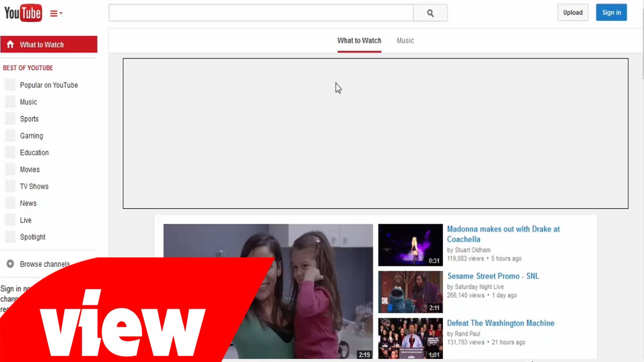The width and height of the screenshot is (644, 362).
Task: Click the Popular on YouTube icon placeholder
Action: pos(10,84)
